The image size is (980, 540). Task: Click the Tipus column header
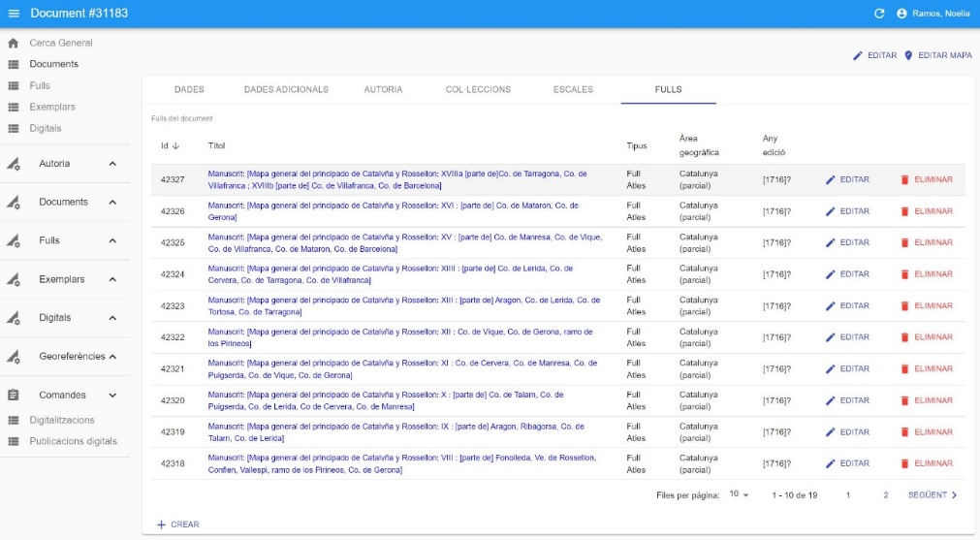pos(637,145)
